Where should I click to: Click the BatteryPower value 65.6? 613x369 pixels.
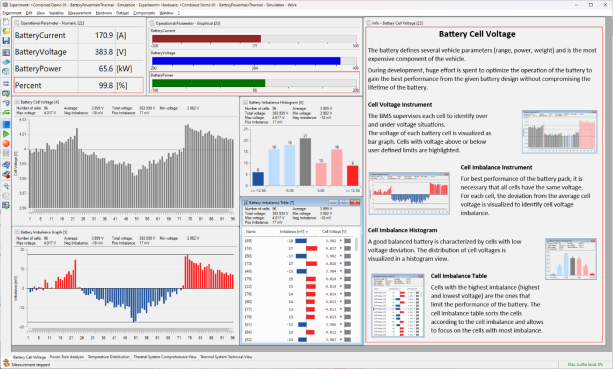[x=106, y=69]
